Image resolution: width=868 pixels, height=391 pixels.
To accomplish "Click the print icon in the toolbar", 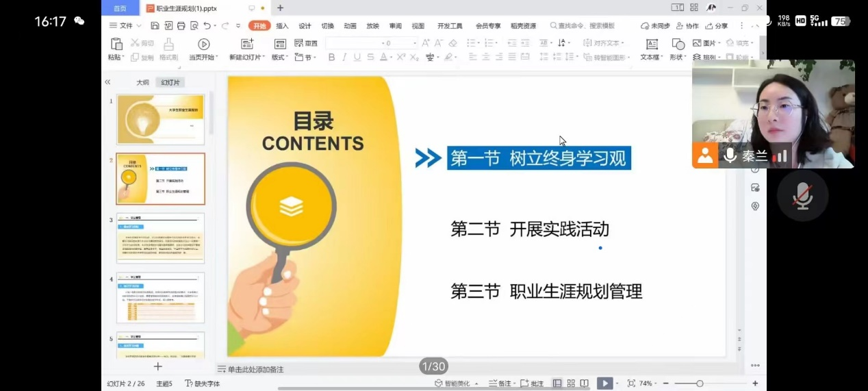I will pos(181,26).
